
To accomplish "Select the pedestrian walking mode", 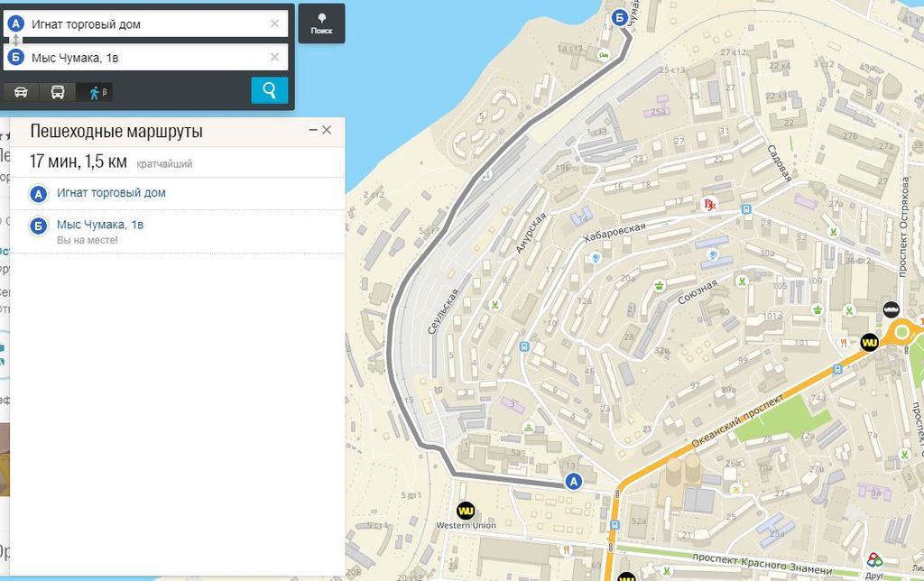I will coord(94,91).
